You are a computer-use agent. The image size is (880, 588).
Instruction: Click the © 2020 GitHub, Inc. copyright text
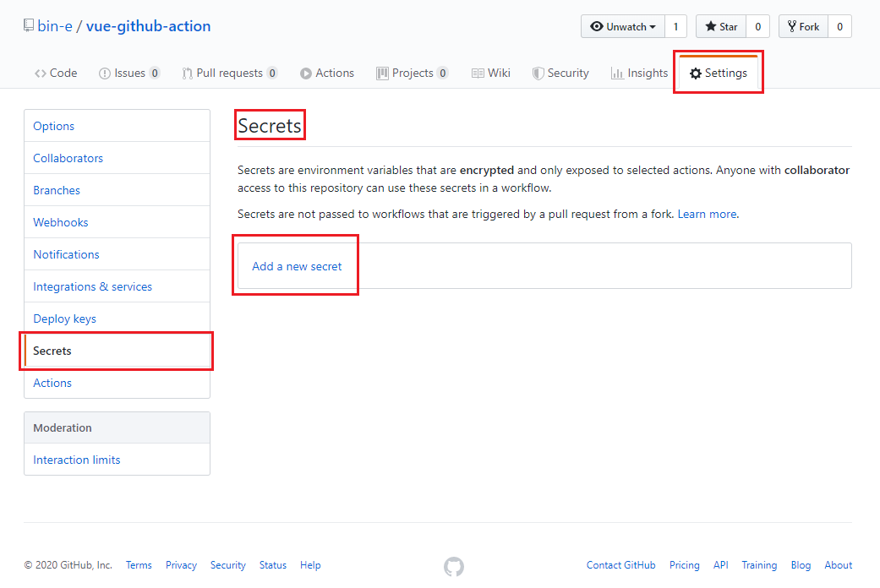[x=68, y=565]
